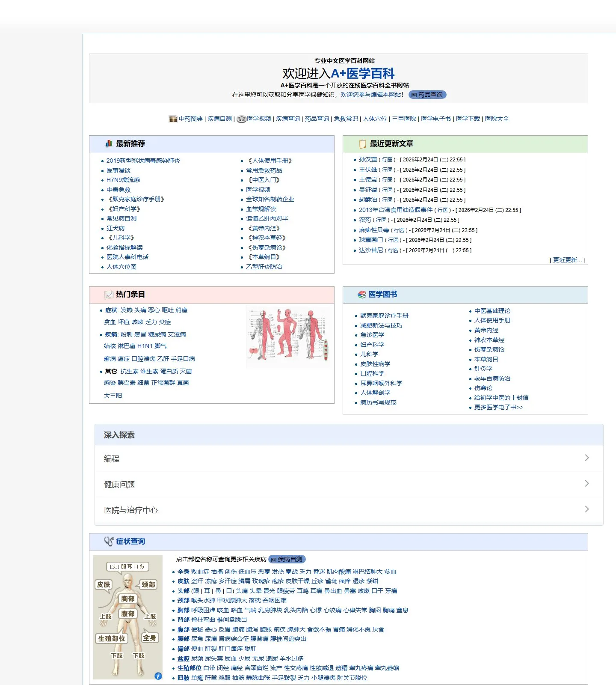Open the 大三阳 link in 热门条目

pyautogui.click(x=113, y=396)
